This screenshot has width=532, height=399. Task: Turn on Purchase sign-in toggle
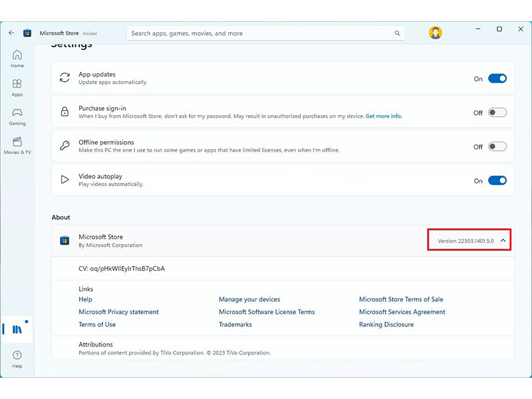coord(497,112)
